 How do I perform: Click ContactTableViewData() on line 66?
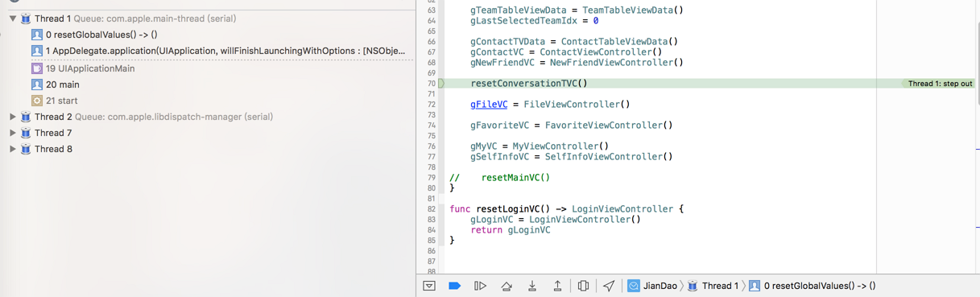pos(619,41)
